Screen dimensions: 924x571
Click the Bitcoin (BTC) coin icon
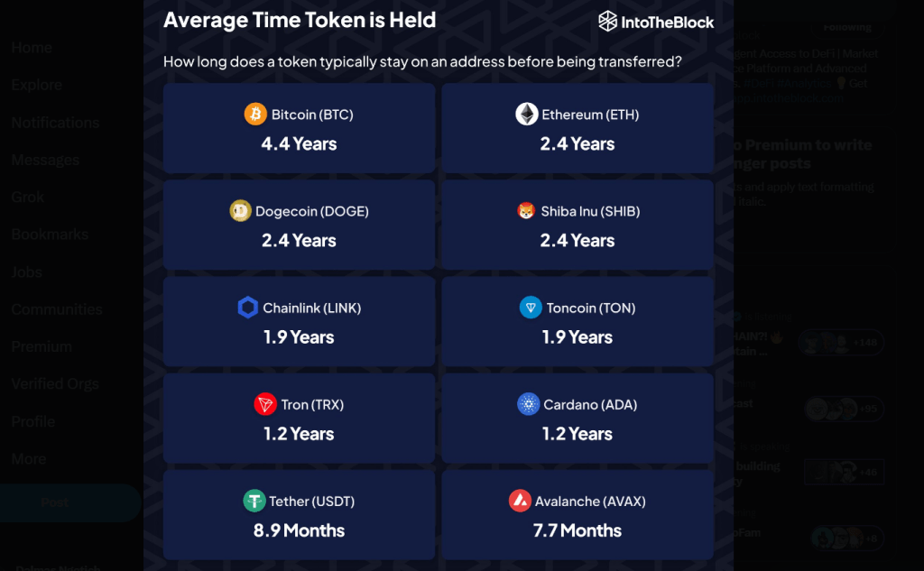pos(256,114)
